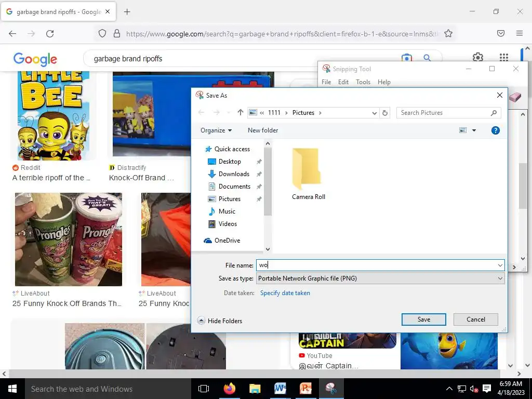
Task: Click the Save button in Save As dialog
Action: click(423, 320)
